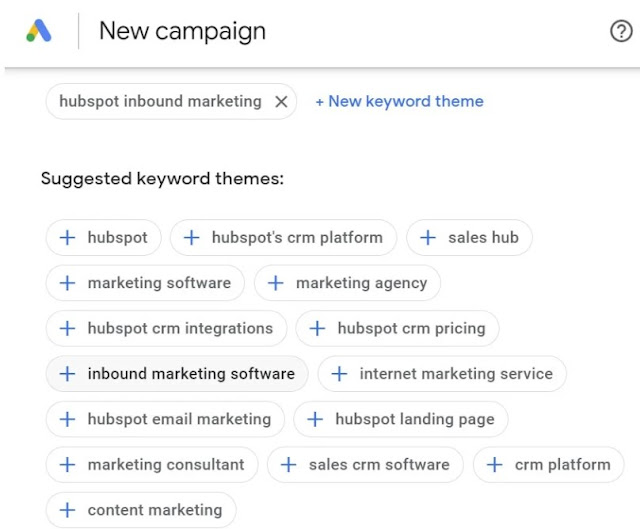The height and width of the screenshot is (529, 640).
Task: Open the help question mark icon
Action: (621, 31)
